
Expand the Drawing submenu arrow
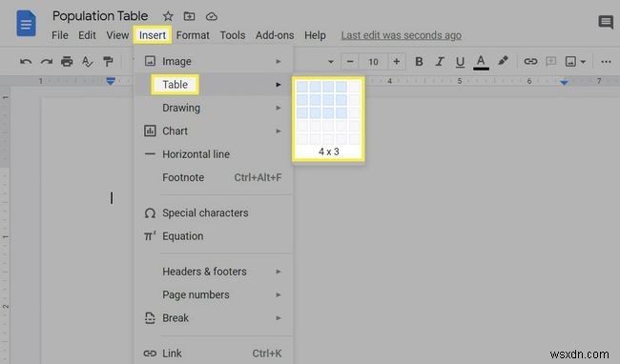click(279, 108)
